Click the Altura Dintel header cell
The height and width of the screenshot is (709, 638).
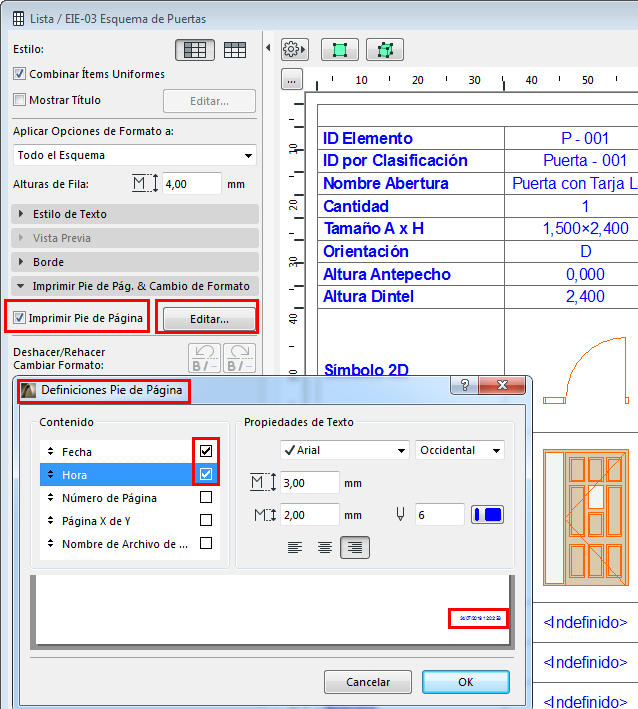[x=411, y=297]
